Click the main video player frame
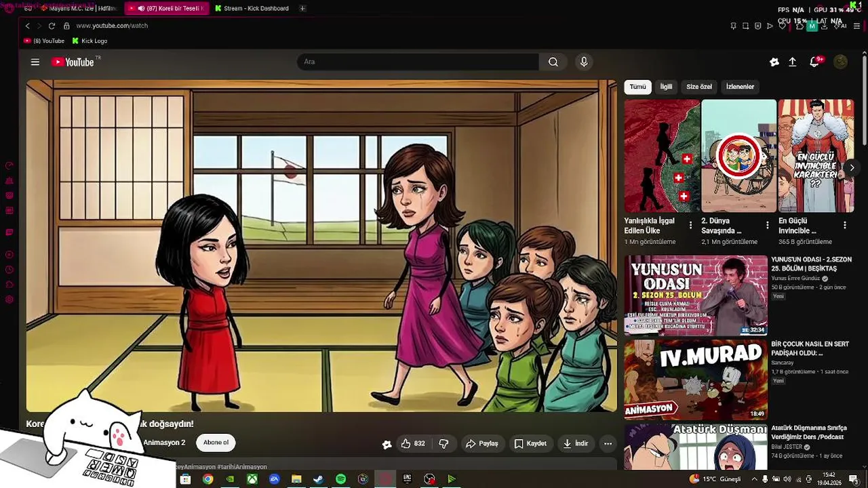 321,245
